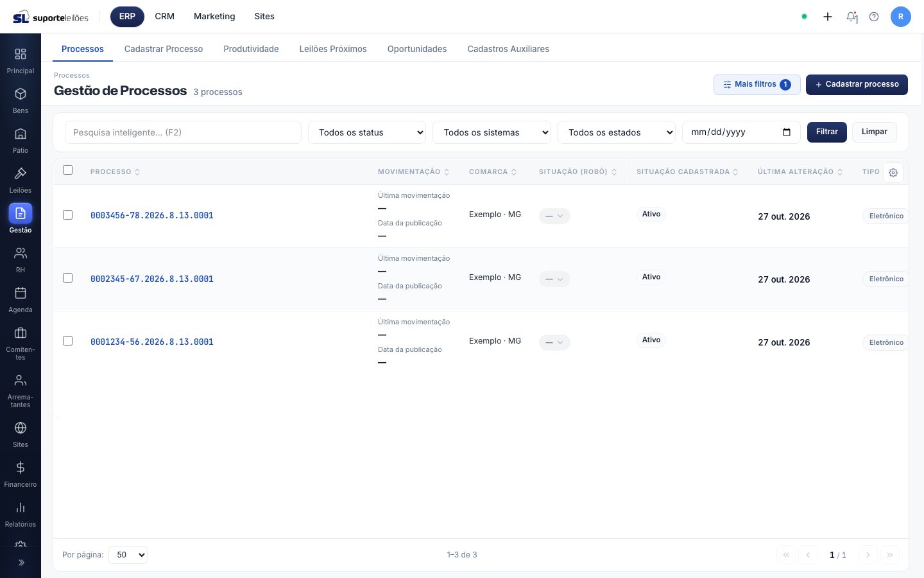Screen dimensions: 924x578
Task: Switch to the Leilões Próximos tab
Action: coord(333,49)
